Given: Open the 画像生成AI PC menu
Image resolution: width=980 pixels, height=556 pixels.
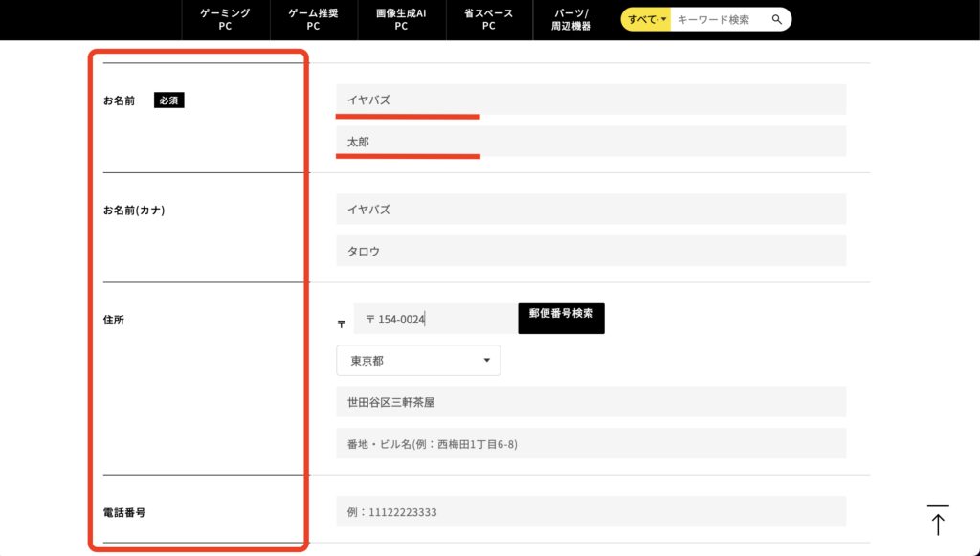Looking at the screenshot, I should click(x=401, y=19).
